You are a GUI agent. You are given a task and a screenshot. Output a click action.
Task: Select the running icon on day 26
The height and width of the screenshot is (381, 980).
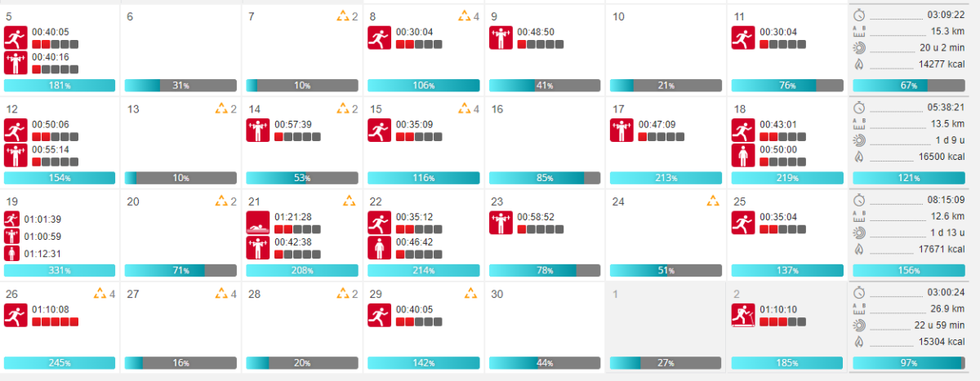coord(16,316)
